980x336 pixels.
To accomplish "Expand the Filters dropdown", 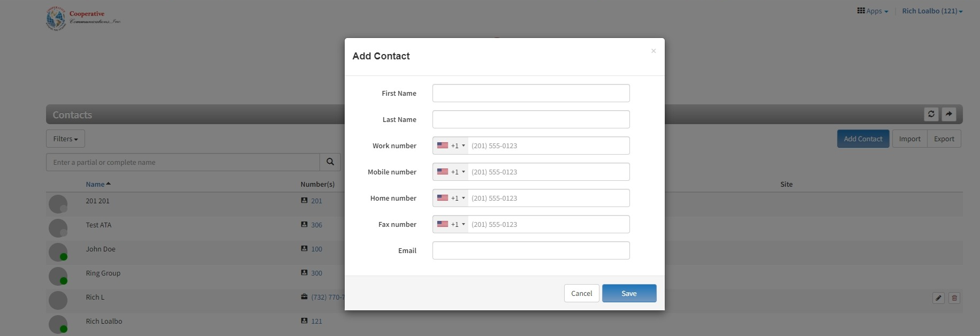I will coord(65,139).
